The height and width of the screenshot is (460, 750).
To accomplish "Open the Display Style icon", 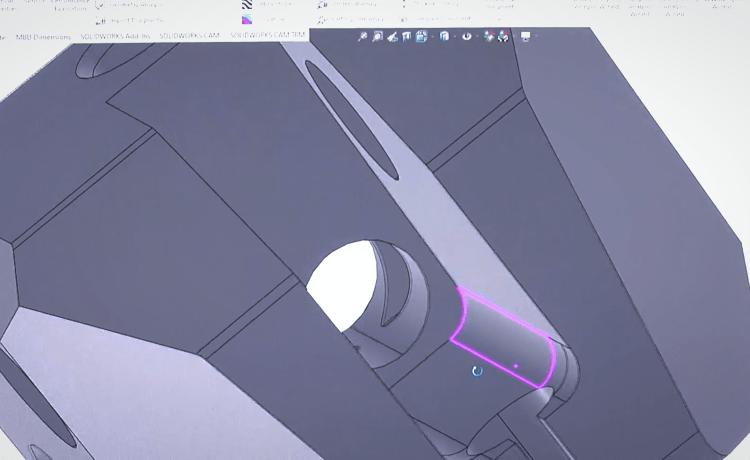I will tap(444, 36).
